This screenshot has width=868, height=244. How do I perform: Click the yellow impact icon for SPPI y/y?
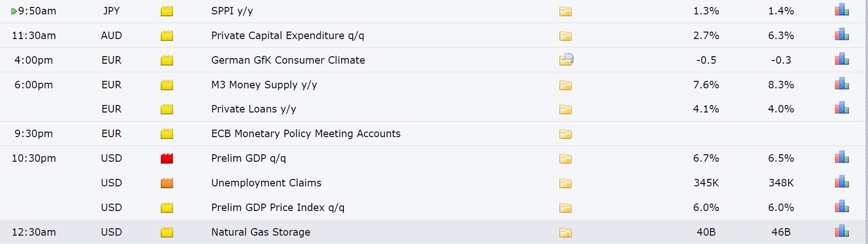(x=167, y=11)
